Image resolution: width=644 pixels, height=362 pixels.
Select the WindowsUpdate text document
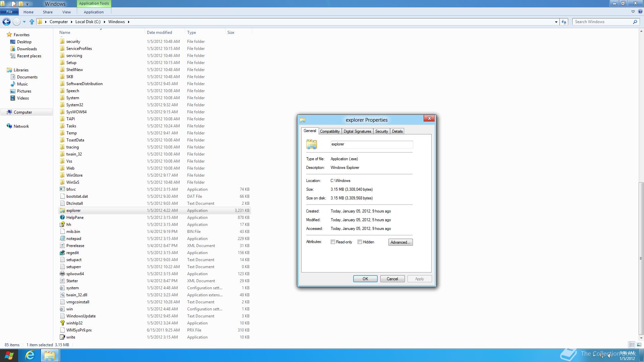[155, 316]
